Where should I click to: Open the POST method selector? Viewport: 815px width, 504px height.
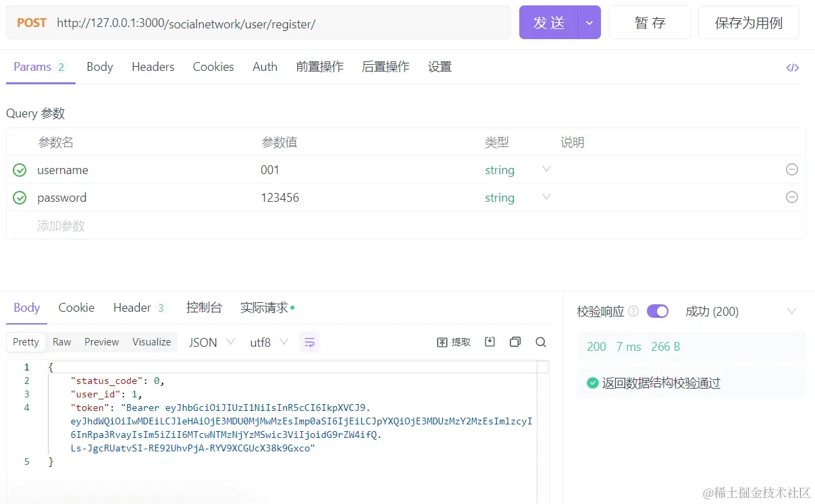point(32,23)
